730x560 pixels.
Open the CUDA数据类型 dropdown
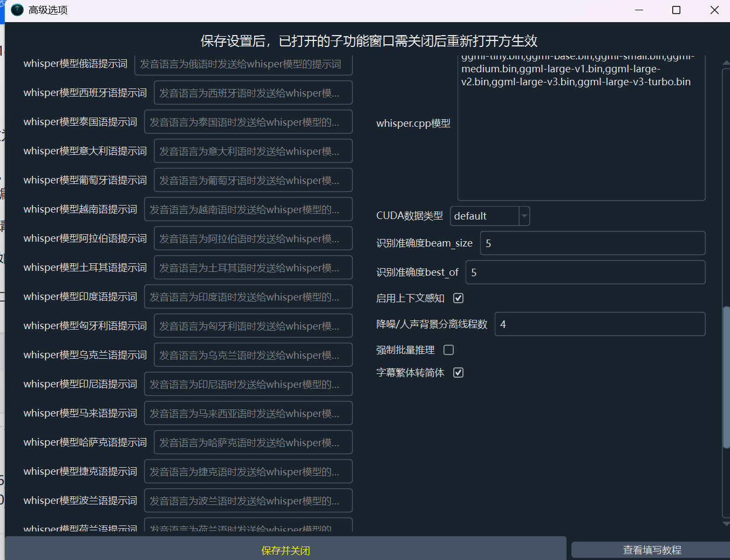coord(523,216)
